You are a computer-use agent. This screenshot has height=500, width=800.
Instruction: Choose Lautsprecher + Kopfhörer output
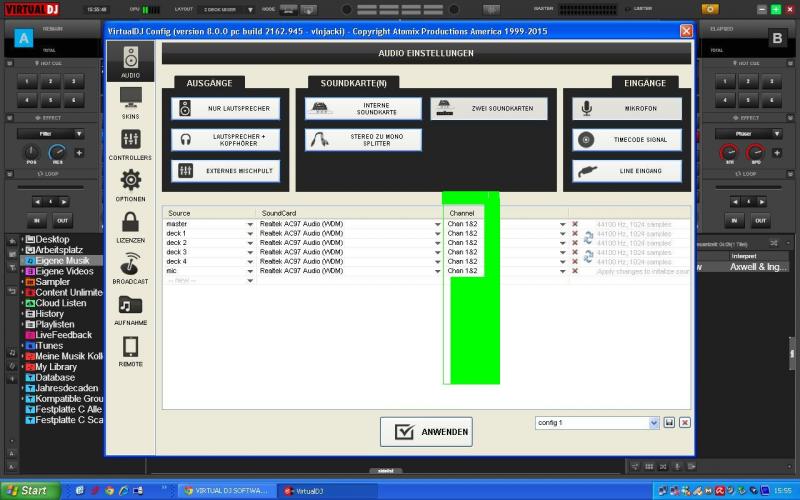coord(226,140)
